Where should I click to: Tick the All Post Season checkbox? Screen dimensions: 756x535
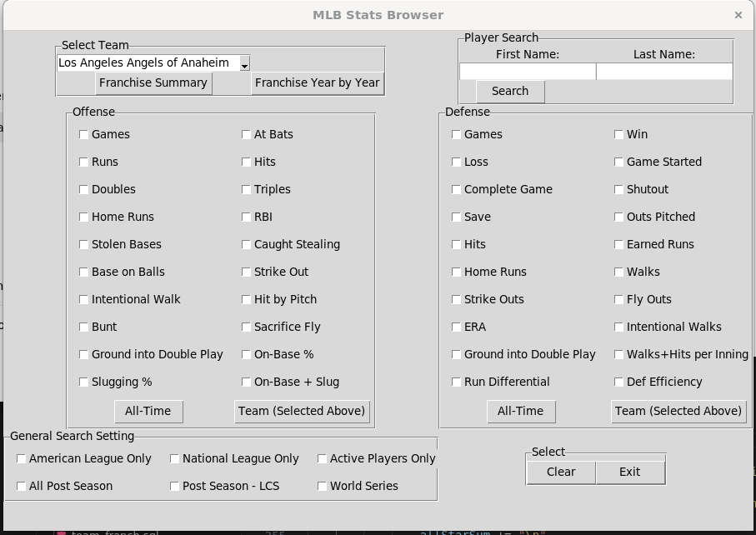coord(21,486)
